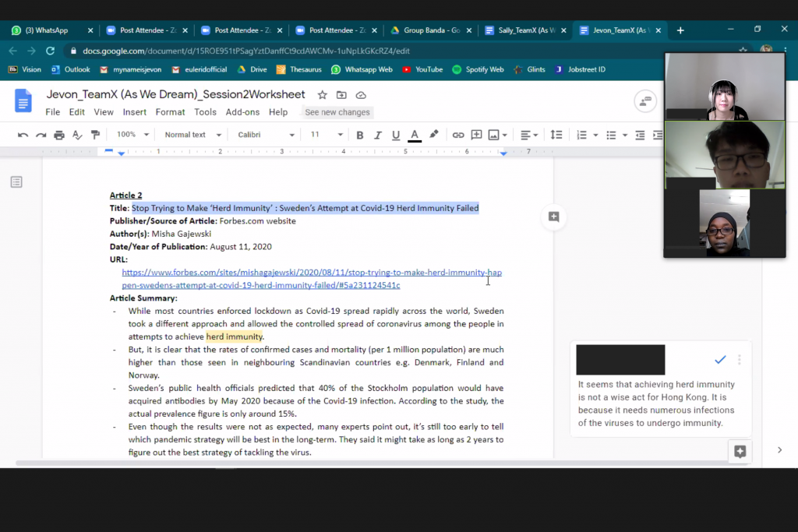Select the Paint format tool
The height and width of the screenshot is (532, 798).
[95, 135]
